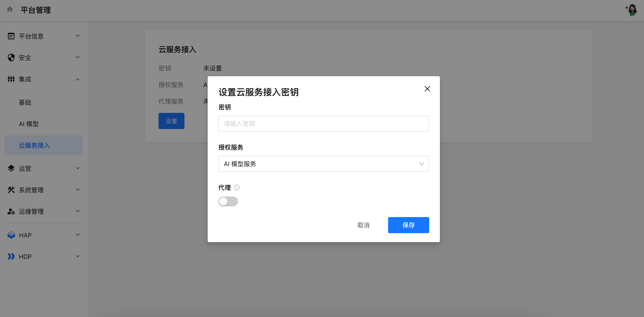This screenshot has height=317, width=644.
Task: Click the info icon beside 代理
Action: (x=236, y=187)
